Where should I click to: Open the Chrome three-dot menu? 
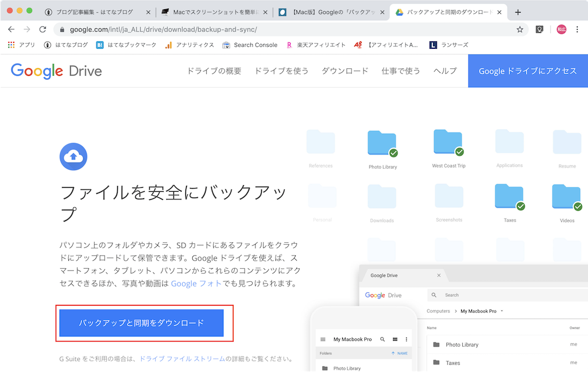coord(576,29)
